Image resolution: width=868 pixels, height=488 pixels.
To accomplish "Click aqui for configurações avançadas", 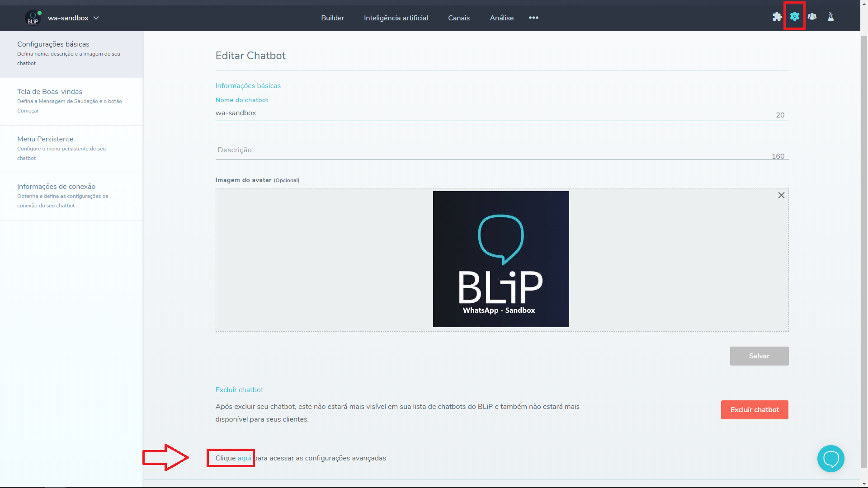I will tap(244, 458).
